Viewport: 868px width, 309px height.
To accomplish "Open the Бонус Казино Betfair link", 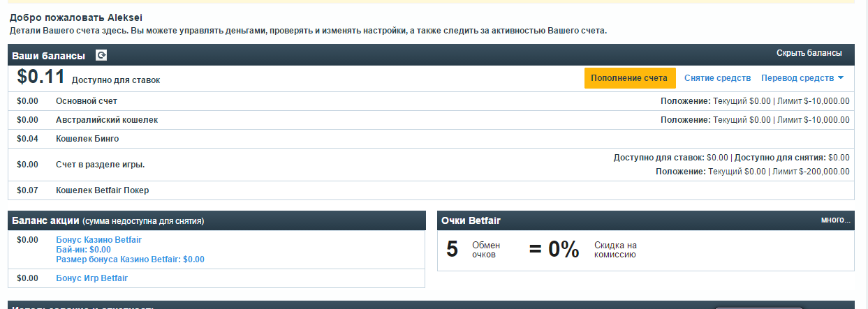I will pos(98,240).
